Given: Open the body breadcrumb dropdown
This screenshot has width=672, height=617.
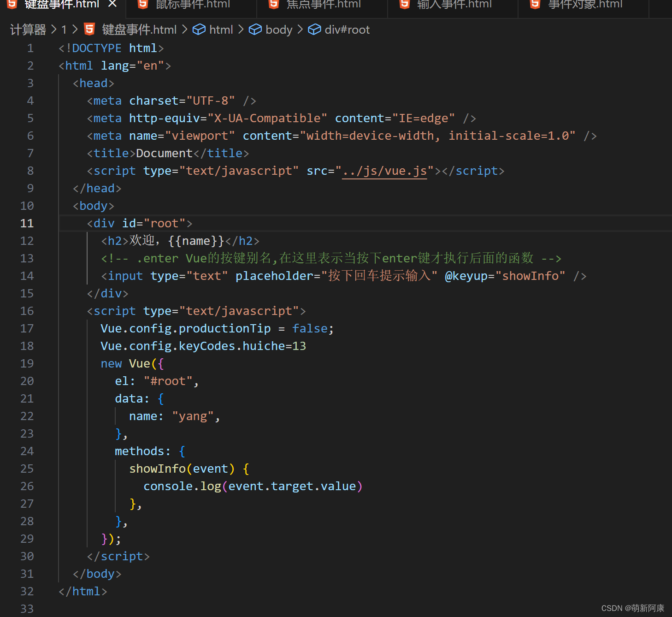Looking at the screenshot, I should pos(278,29).
